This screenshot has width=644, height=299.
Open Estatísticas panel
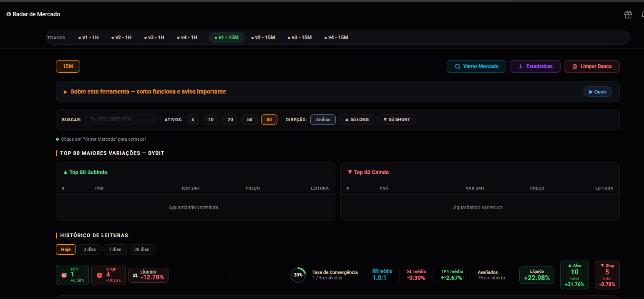[535, 66]
